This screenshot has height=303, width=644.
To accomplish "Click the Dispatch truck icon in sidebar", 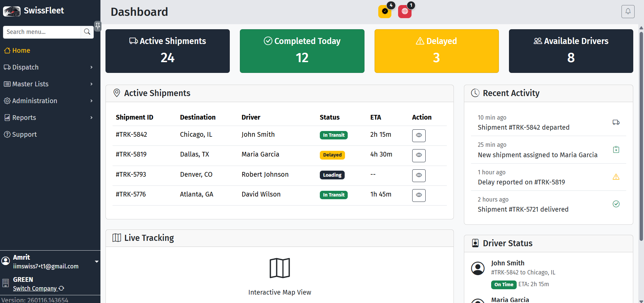I will [x=7, y=67].
